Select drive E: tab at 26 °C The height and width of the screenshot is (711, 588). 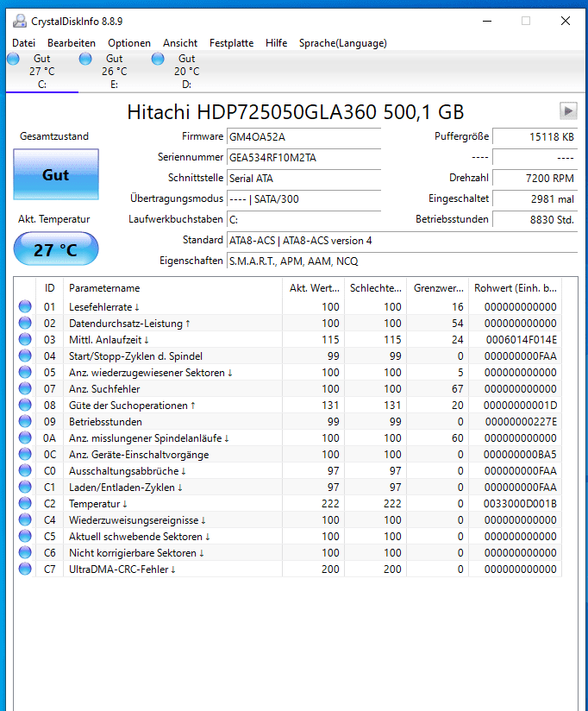(x=114, y=72)
